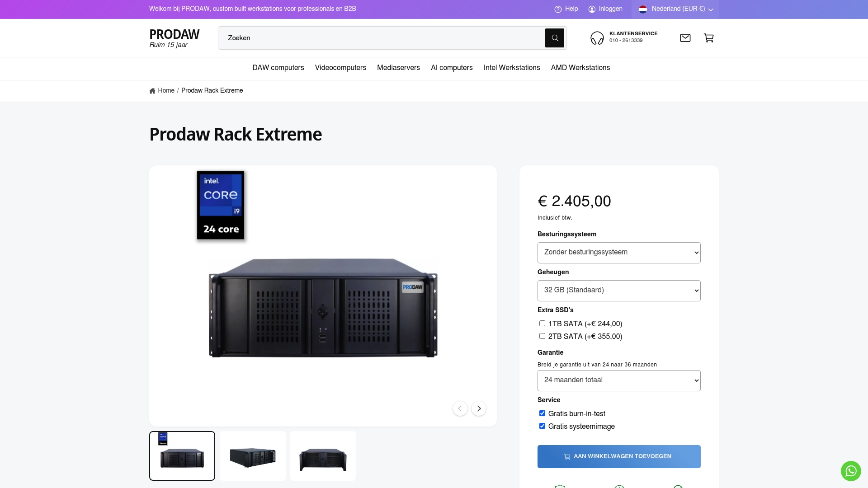Screen dimensions: 868x488
Task: Open the shopping cart icon
Action: click(708, 38)
